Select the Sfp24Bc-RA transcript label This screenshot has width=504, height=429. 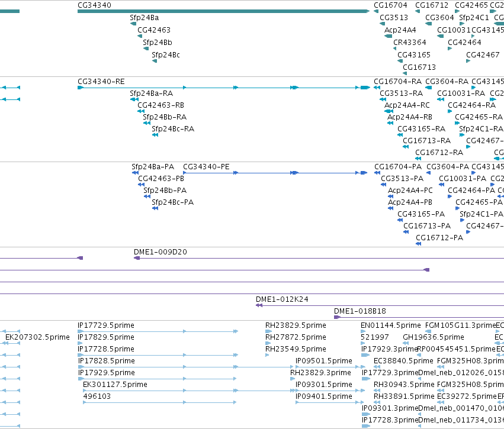coord(173,130)
